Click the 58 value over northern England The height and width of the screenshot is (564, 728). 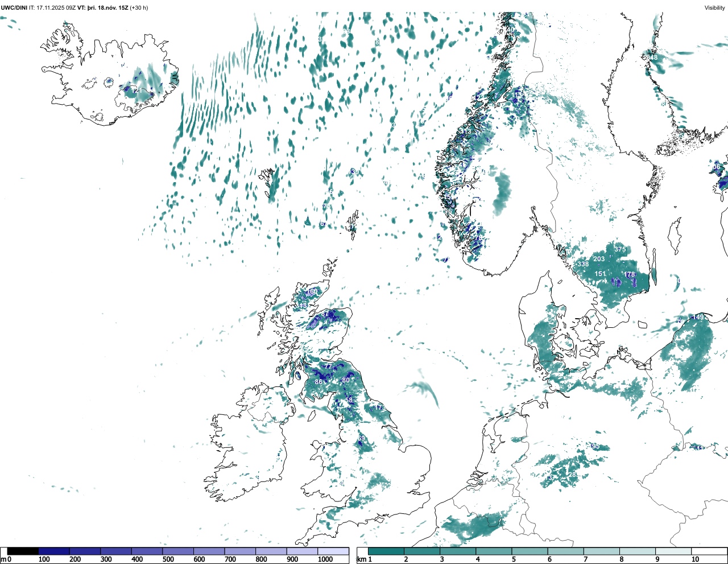(x=349, y=400)
